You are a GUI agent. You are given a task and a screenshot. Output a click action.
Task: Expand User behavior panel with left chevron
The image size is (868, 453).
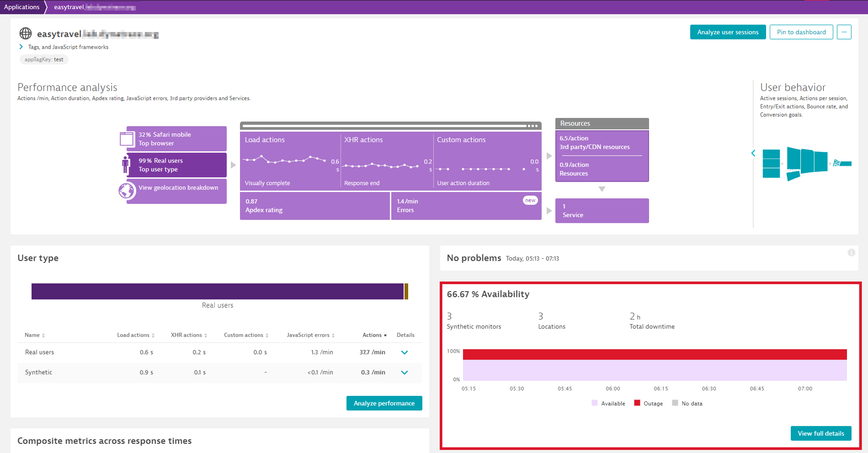click(753, 153)
